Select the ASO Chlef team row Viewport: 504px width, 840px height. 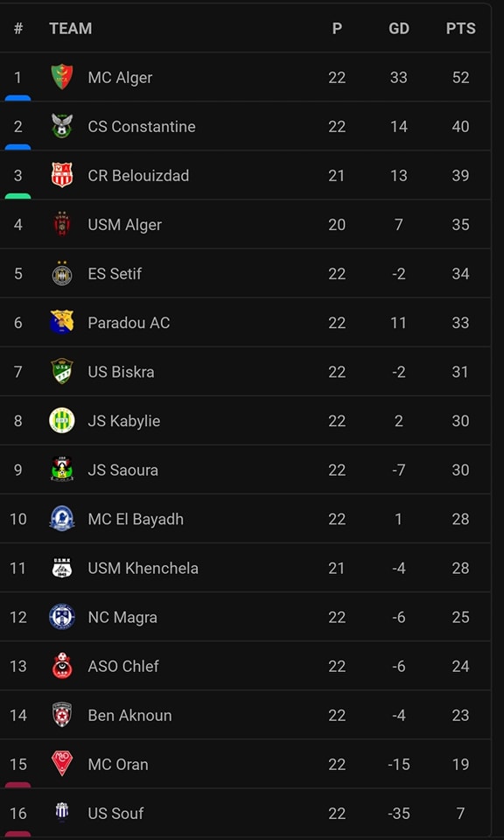[245, 666]
